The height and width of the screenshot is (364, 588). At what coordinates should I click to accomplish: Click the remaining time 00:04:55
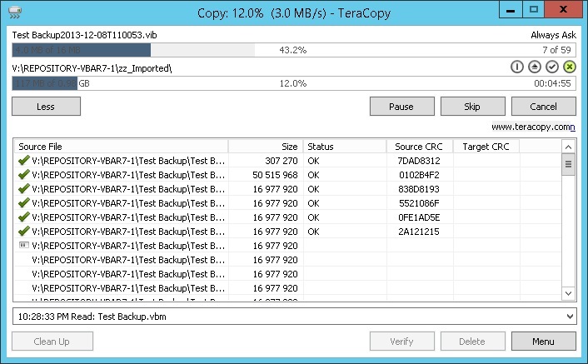coord(552,83)
